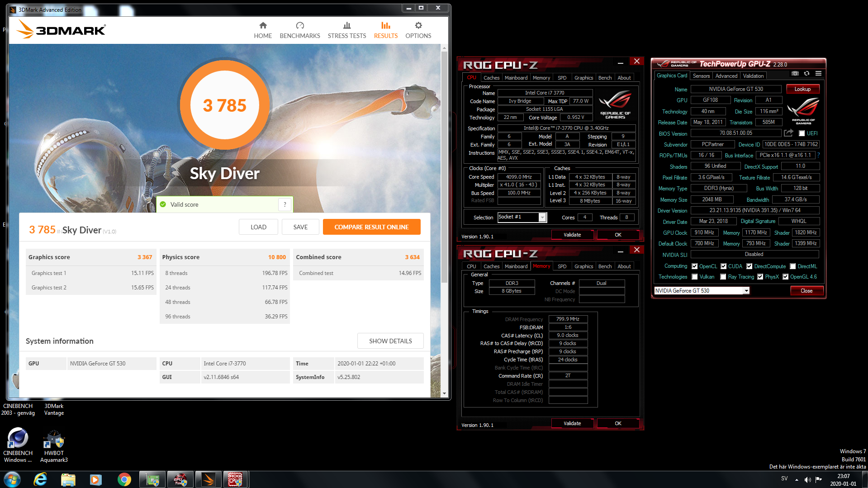The width and height of the screenshot is (868, 488).
Task: Open File Explorer from taskbar
Action: 68,479
